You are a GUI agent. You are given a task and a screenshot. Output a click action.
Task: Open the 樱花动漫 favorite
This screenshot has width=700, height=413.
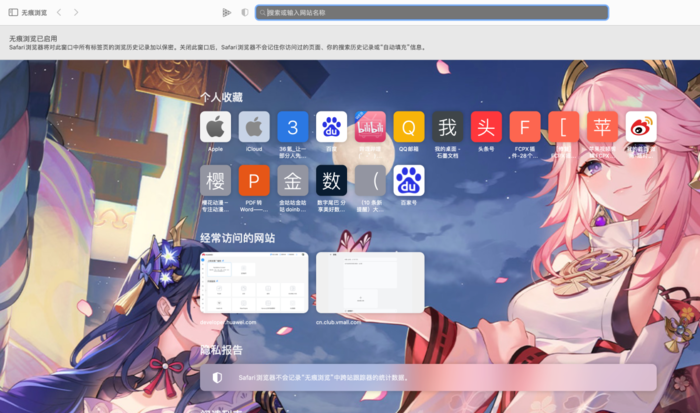(215, 181)
